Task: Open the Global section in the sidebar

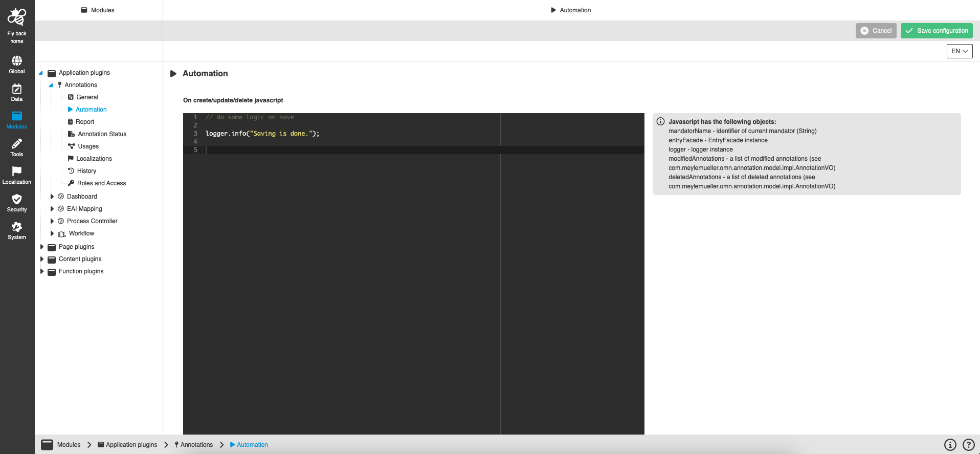Action: pos(17,65)
